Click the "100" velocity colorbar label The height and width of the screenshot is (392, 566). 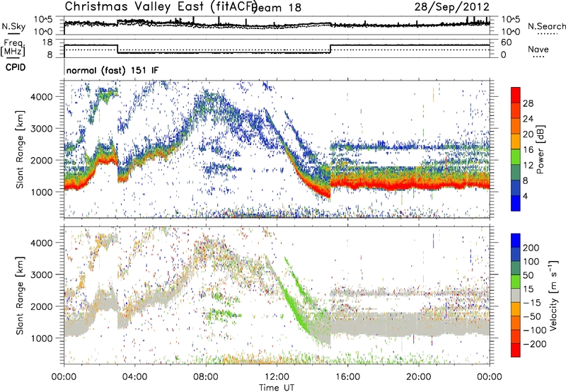pos(531,262)
